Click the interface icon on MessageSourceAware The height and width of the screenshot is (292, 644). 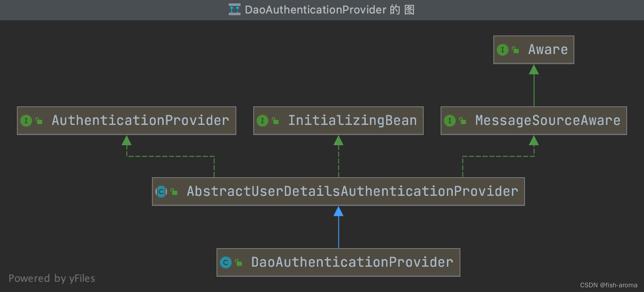[x=450, y=121]
